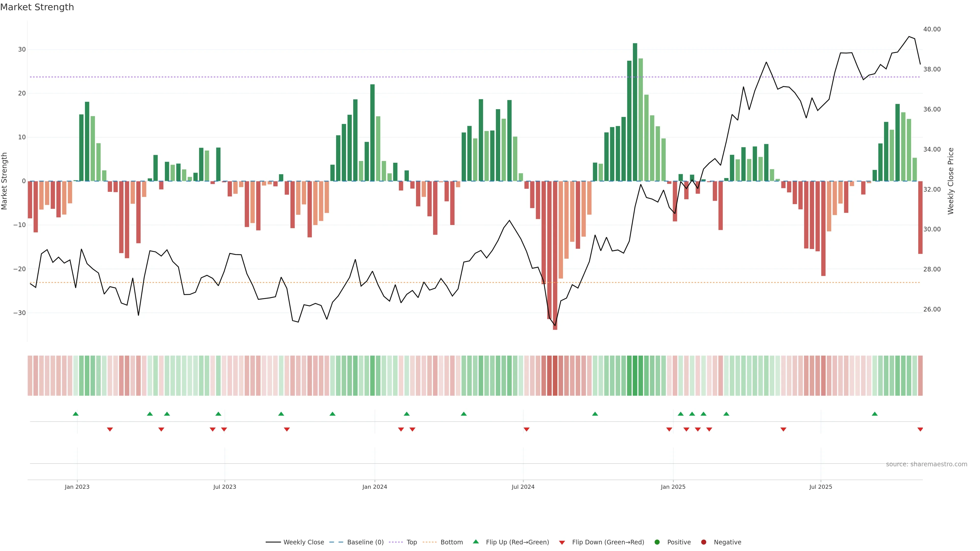
Task: Click the Negative red circle legend icon
Action: coord(703,542)
